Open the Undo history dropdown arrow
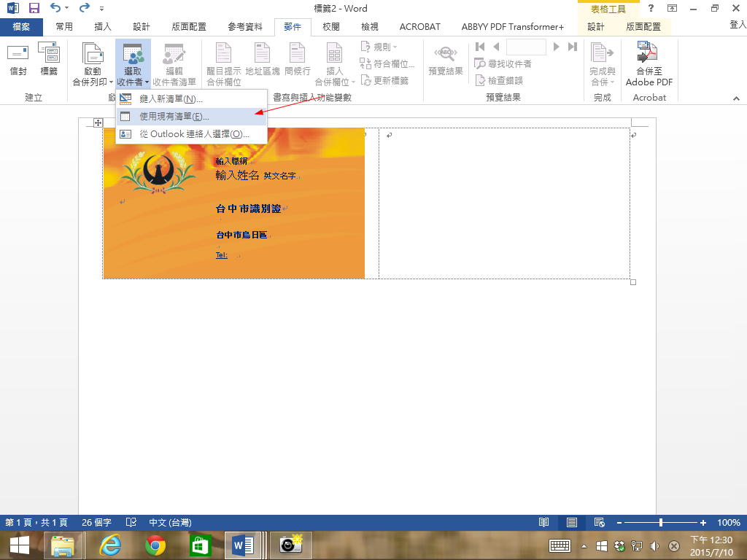The height and width of the screenshot is (560, 747). [x=66, y=8]
